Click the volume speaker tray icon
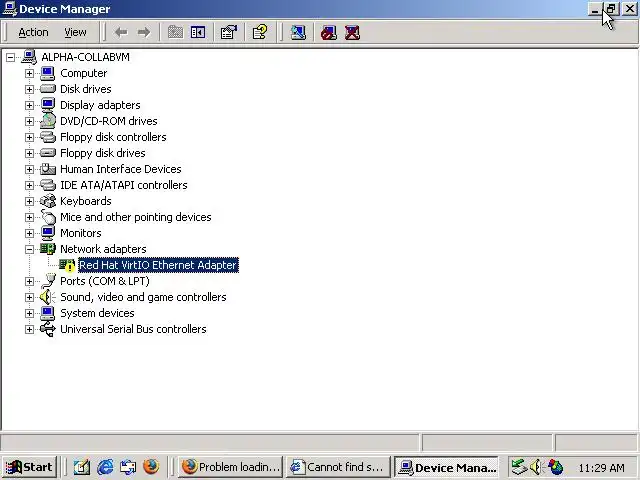 point(536,467)
